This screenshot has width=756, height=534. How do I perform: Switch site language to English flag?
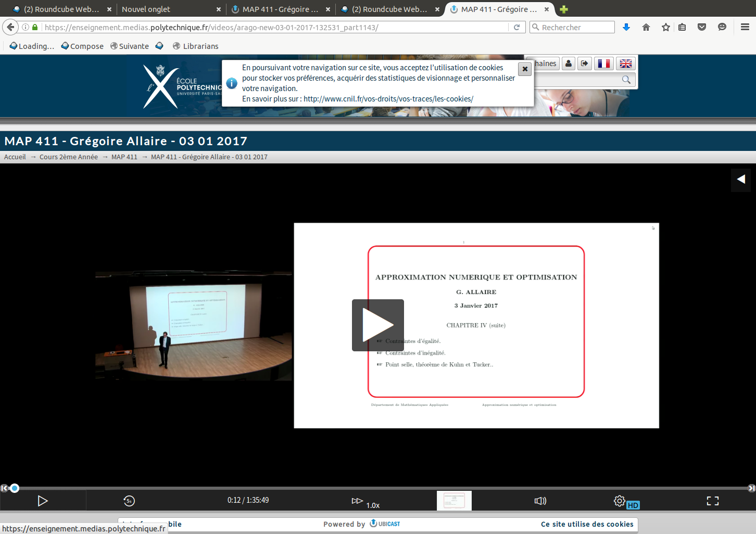point(626,63)
